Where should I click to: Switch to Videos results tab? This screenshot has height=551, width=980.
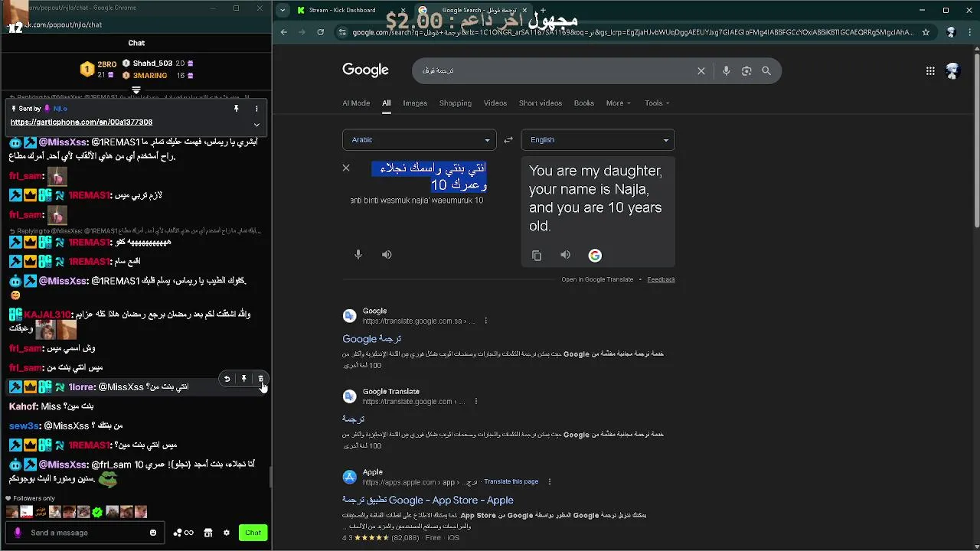coord(495,103)
